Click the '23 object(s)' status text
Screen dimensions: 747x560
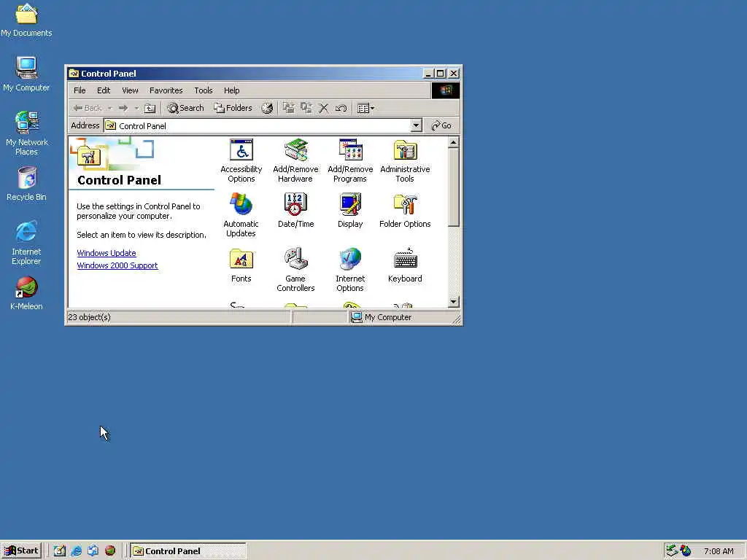pyautogui.click(x=89, y=317)
